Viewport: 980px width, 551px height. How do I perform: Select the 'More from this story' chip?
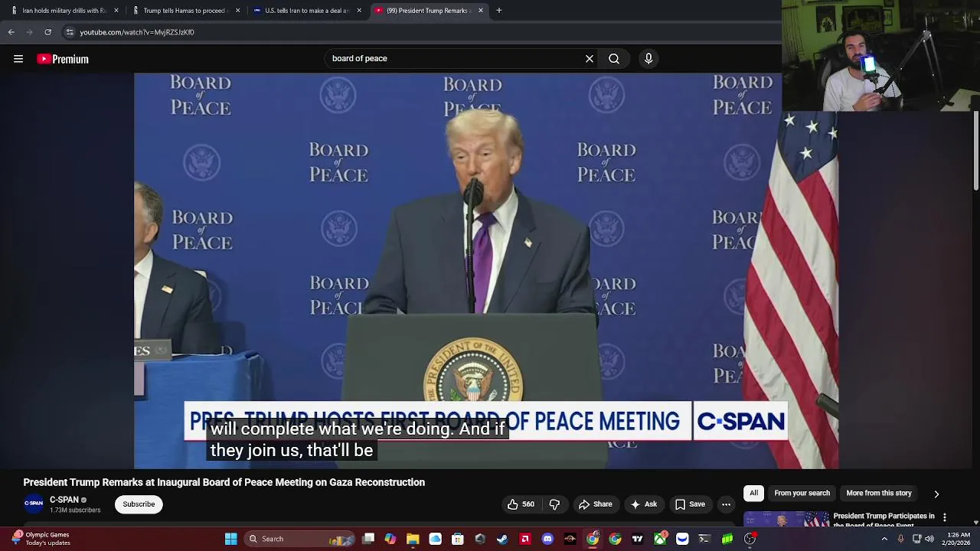(879, 493)
